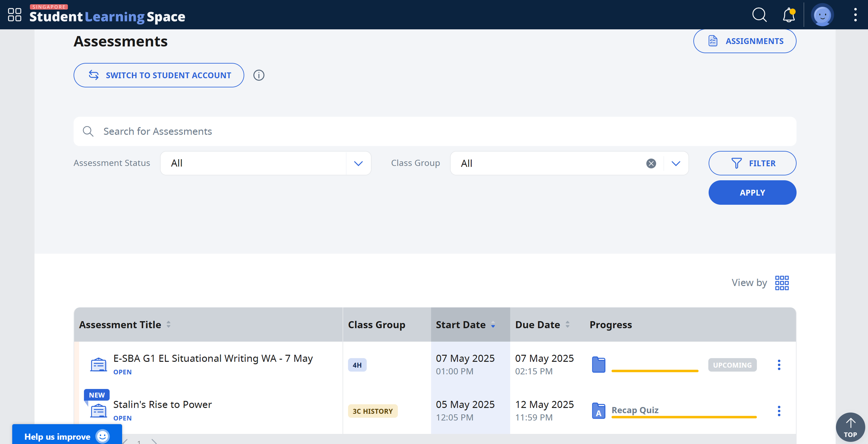
Task: Clear the Class Group selection
Action: tap(651, 163)
